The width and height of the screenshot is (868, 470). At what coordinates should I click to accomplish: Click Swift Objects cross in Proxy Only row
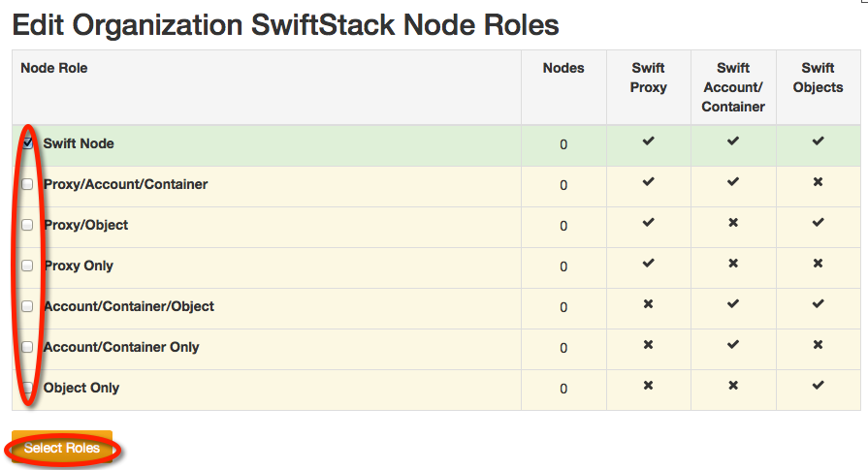pyautogui.click(x=818, y=264)
